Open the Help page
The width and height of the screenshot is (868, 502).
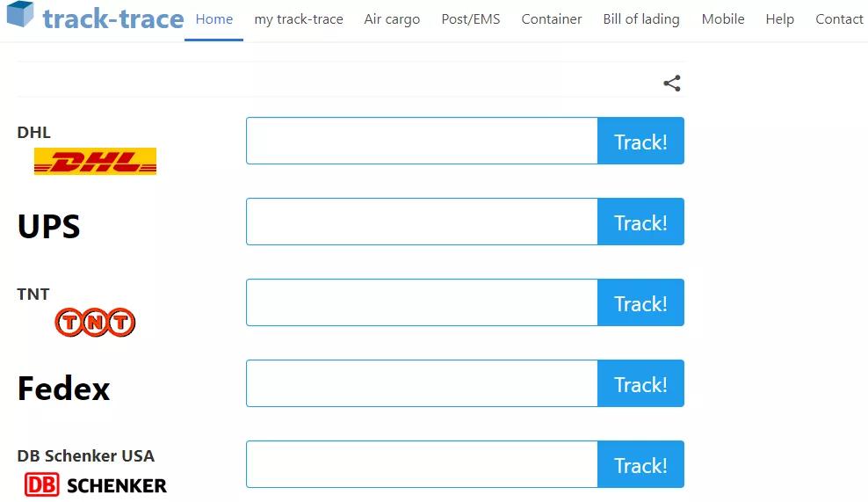click(x=779, y=19)
